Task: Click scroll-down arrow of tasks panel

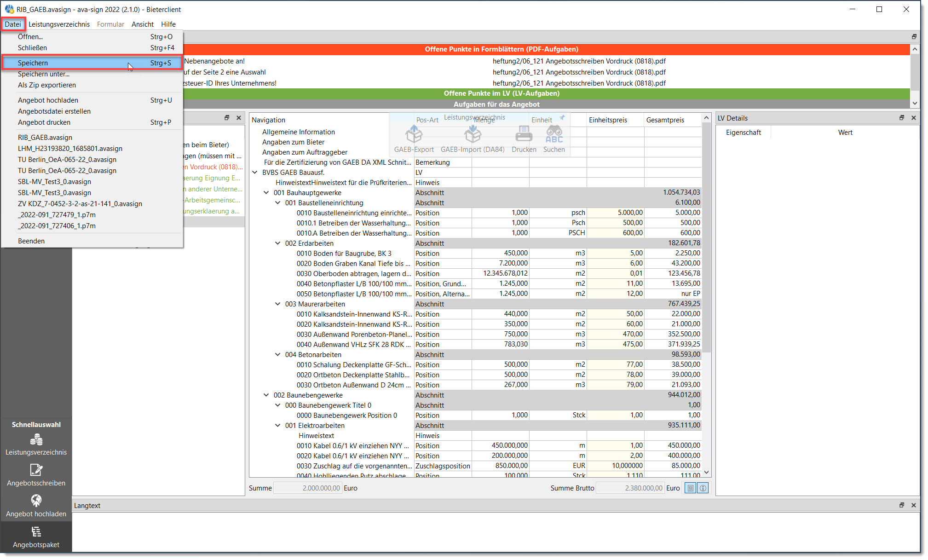Action: tap(915, 104)
